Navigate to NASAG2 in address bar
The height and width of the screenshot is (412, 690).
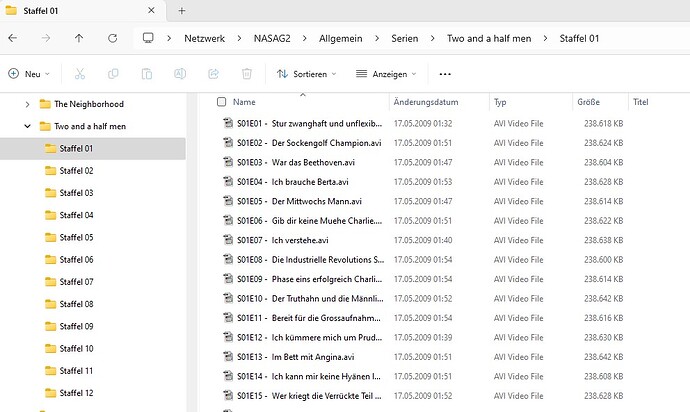tap(272, 38)
